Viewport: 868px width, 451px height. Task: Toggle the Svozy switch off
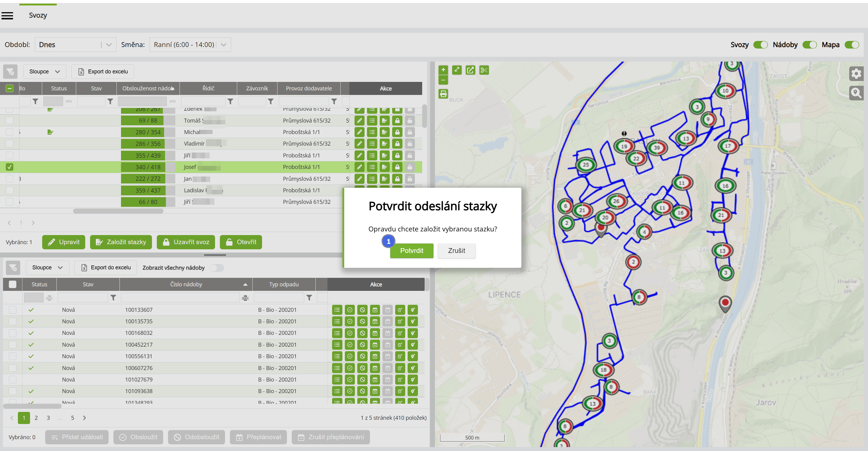(x=760, y=45)
